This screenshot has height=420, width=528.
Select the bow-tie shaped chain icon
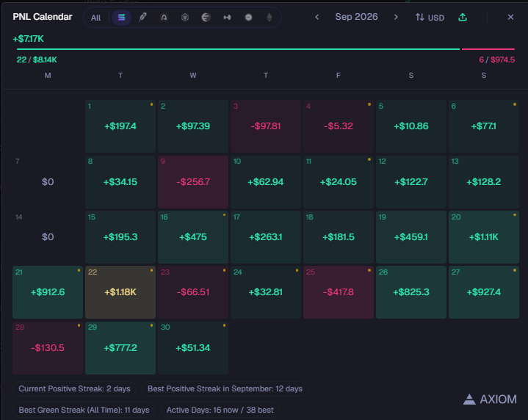(228, 17)
